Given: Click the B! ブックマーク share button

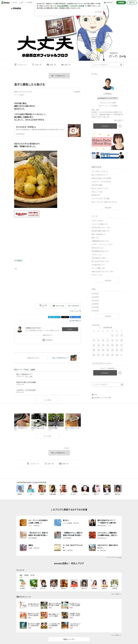Looking at the screenshot, I should click(x=54, y=317).
